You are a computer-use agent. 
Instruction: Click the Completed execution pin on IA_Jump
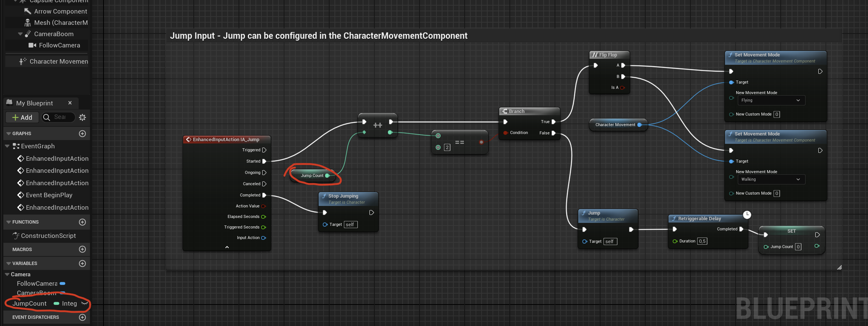point(264,195)
